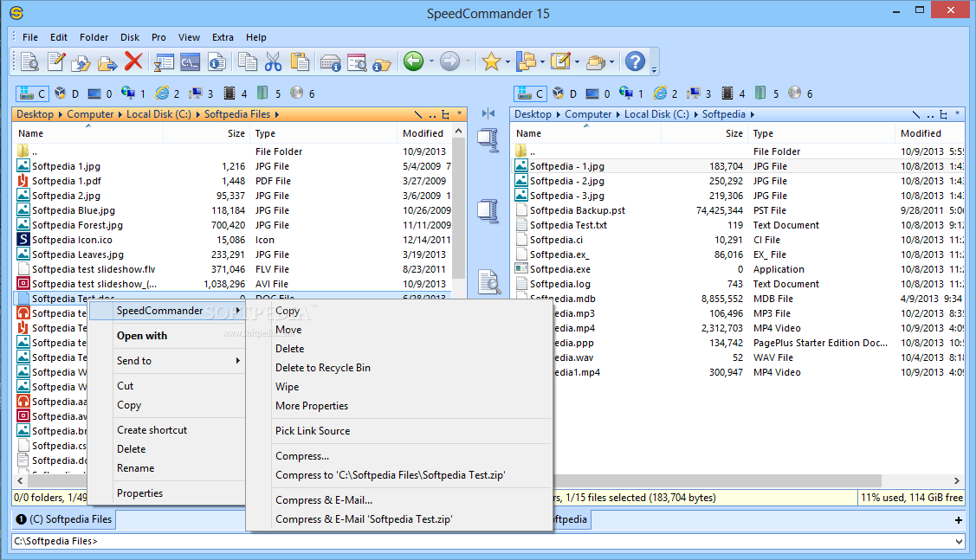This screenshot has height=560, width=976.
Task: Click the file search icon in center divider strip
Action: [x=488, y=281]
